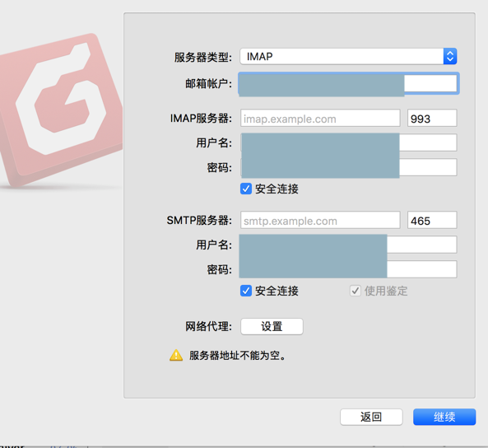Image resolution: width=488 pixels, height=448 pixels.
Task: Click the IMAP 密码 field
Action: (x=349, y=167)
